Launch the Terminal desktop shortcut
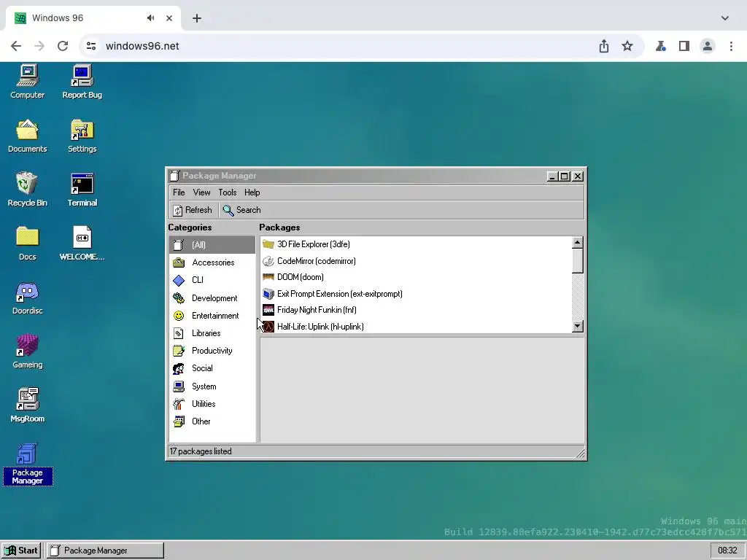 tap(82, 189)
